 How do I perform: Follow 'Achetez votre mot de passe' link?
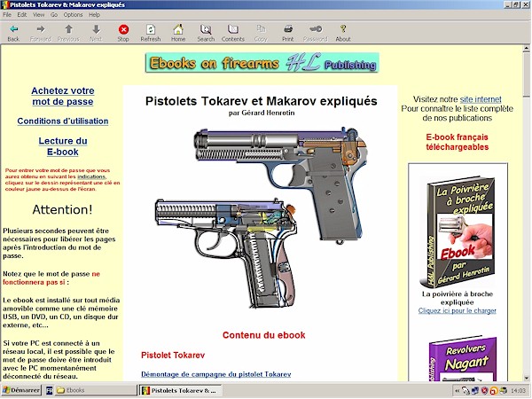[63, 96]
